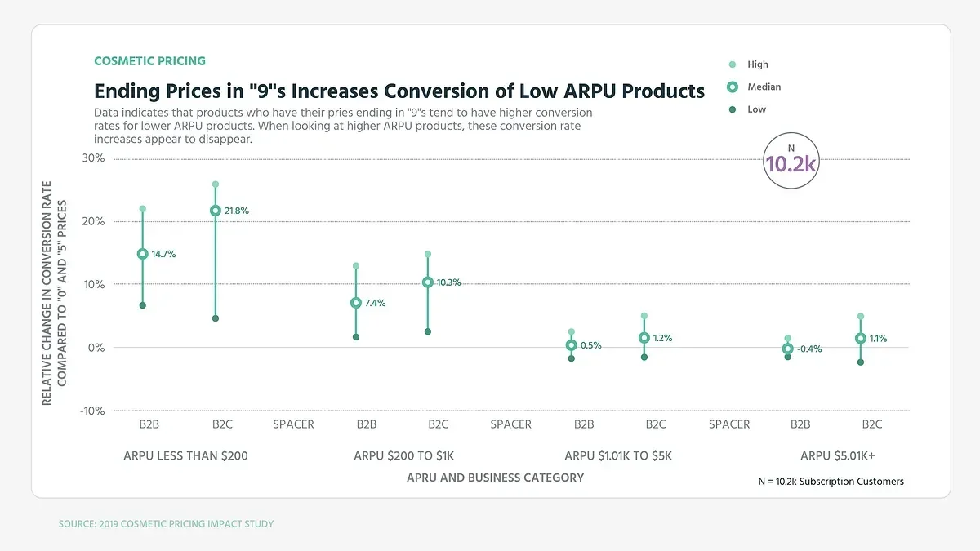
Task: Click the ARPU $1.01K TO $5K group label
Action: point(618,455)
